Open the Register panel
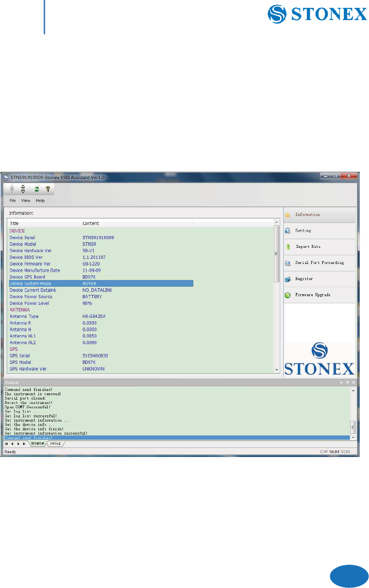Viewport: 369px width, 588px height. pos(319,279)
